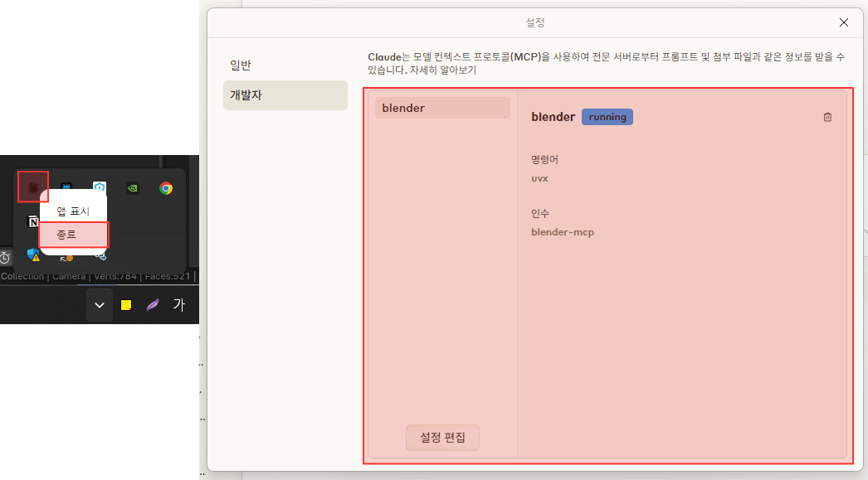Click the yellow sticky note taskbar icon
Image resolution: width=868 pixels, height=480 pixels.
(x=126, y=305)
